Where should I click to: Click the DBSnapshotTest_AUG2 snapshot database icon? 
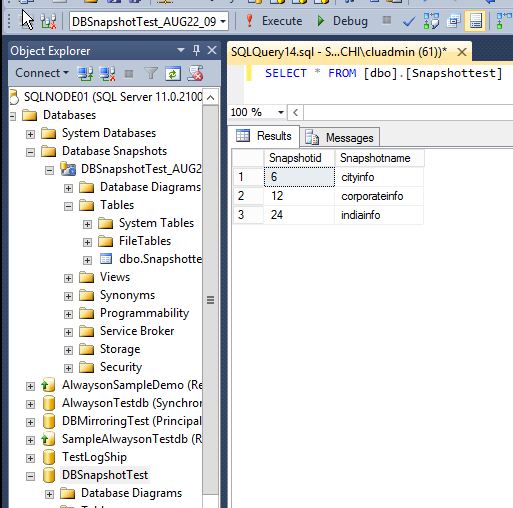(x=68, y=169)
